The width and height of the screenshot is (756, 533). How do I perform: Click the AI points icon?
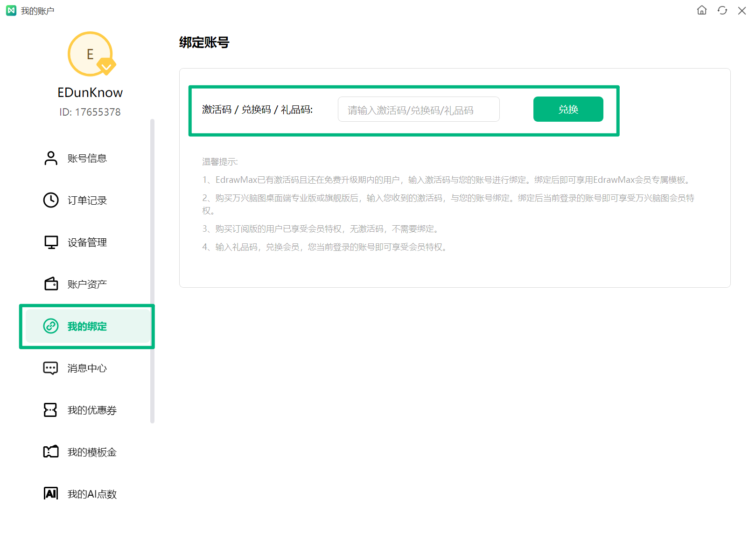51,493
